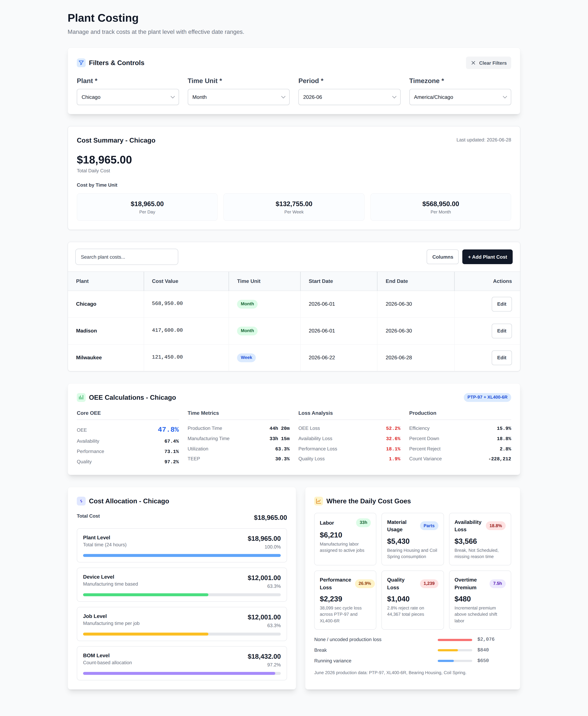Click the 52.2% OEE Loss value

point(393,428)
